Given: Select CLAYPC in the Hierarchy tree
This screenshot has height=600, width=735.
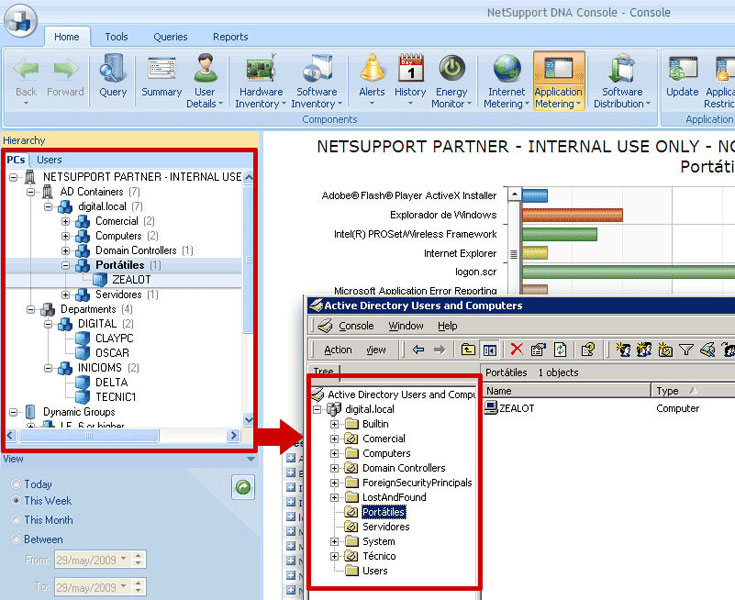Looking at the screenshot, I should pos(114,338).
